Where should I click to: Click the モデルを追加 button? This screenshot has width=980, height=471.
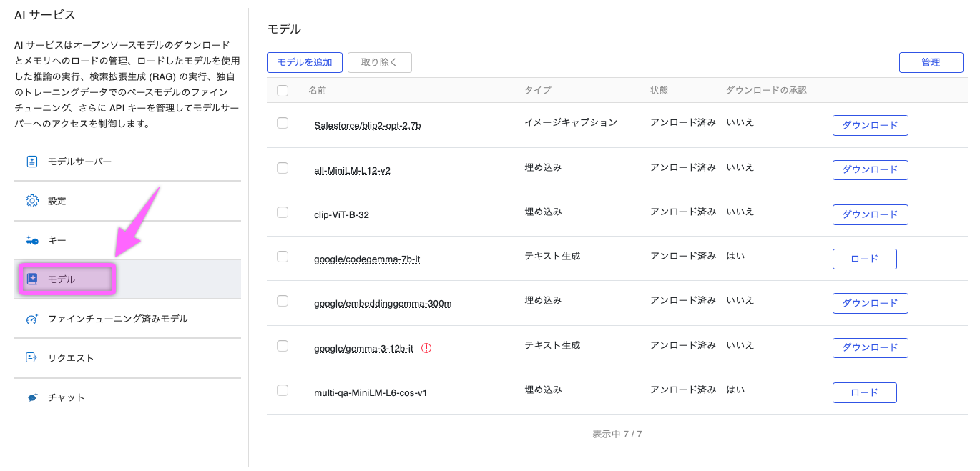click(x=305, y=62)
